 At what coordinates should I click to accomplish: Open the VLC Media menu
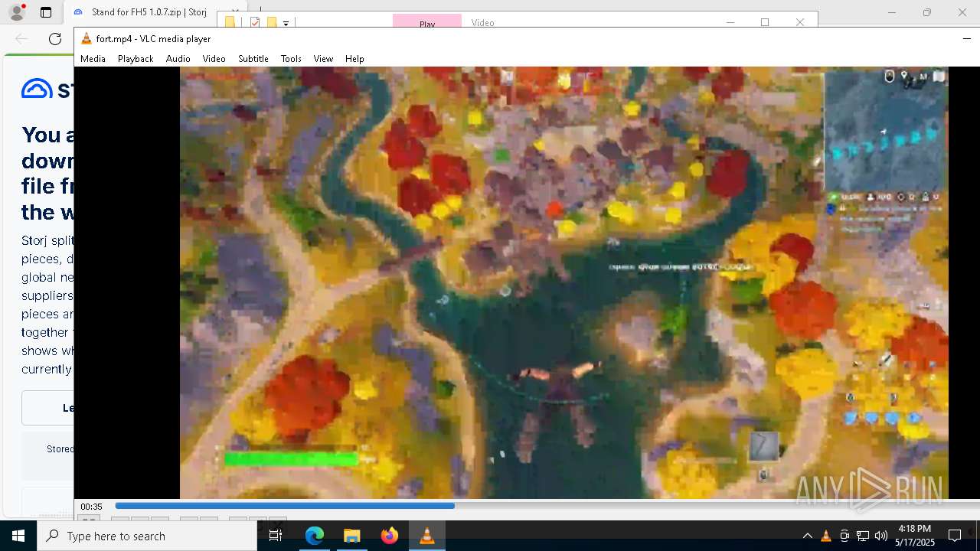point(93,58)
